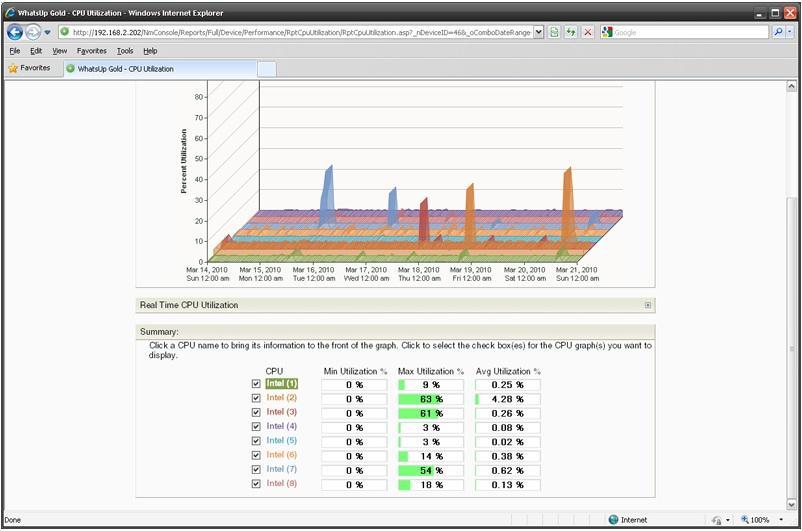
Task: Toggle the Intel (5) checkbox
Action: point(256,441)
